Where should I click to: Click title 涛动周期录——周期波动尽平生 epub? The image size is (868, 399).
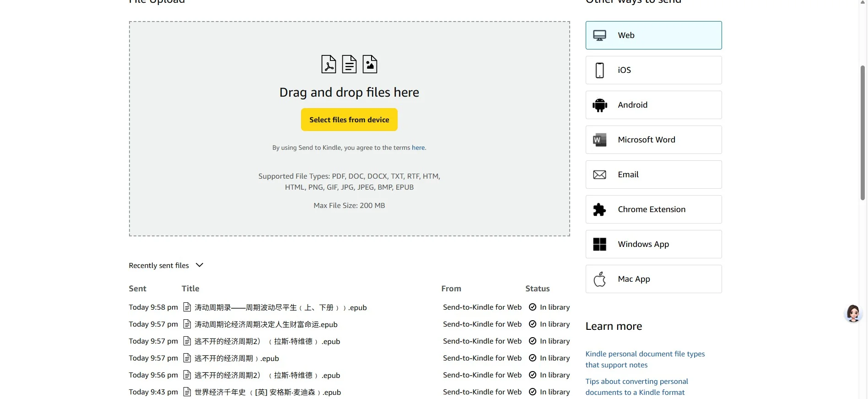[x=280, y=307]
